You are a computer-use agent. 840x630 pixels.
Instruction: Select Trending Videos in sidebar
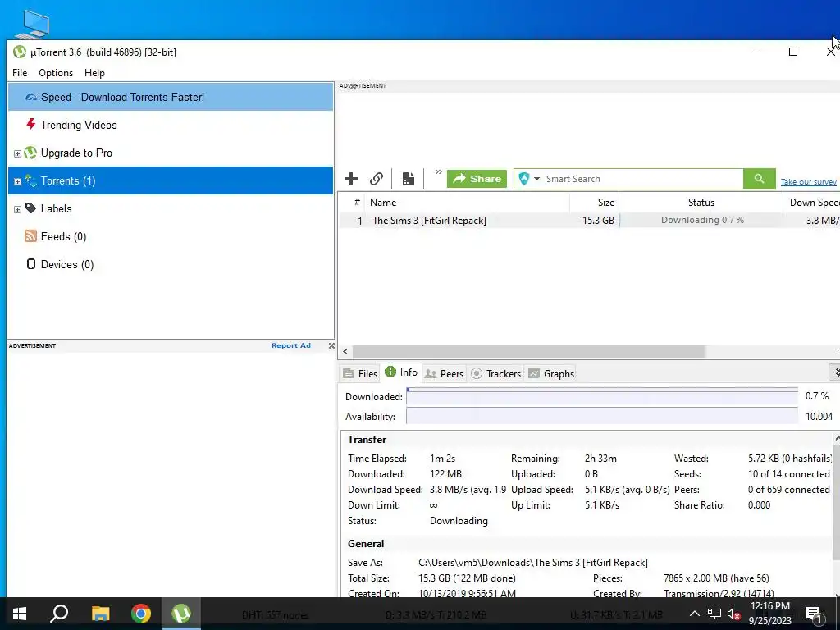(x=171, y=125)
